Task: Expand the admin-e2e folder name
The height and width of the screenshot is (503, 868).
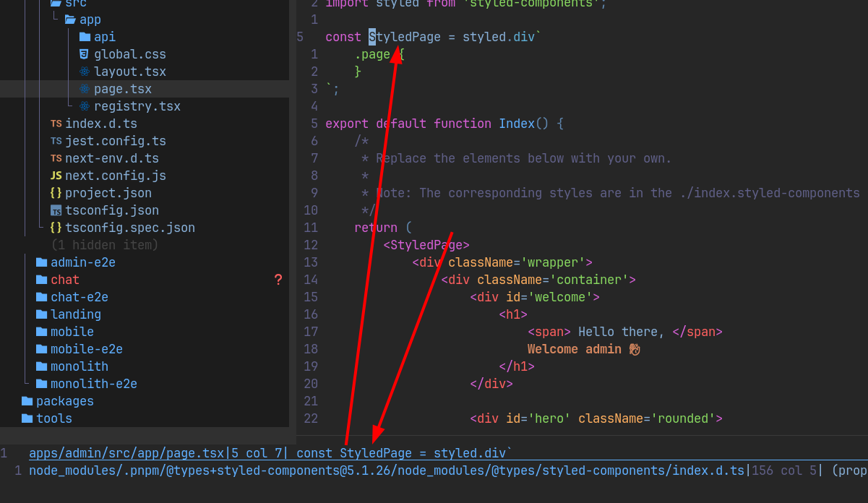Action: (x=83, y=262)
